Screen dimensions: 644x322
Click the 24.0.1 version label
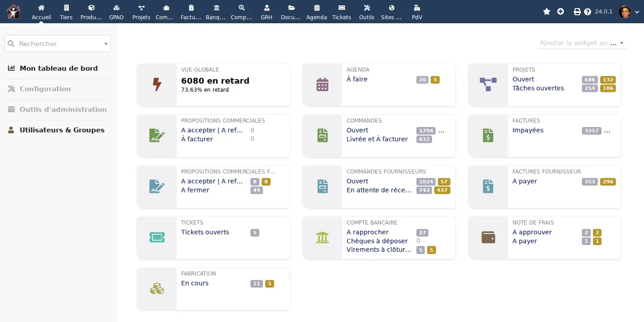tap(604, 12)
